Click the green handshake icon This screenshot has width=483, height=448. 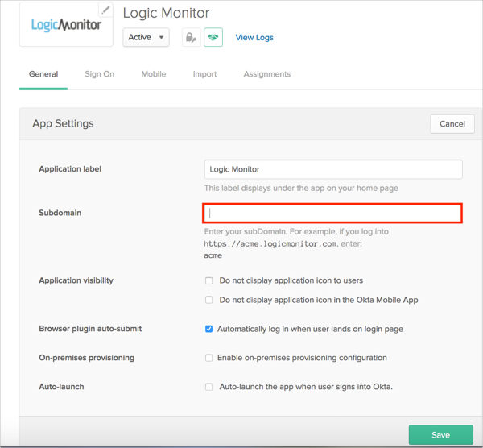[213, 37]
